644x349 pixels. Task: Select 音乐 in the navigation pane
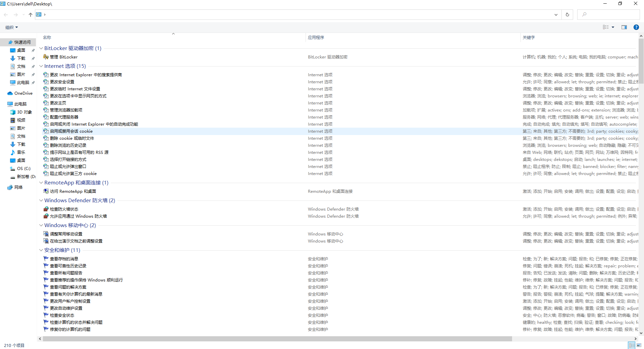pos(18,152)
